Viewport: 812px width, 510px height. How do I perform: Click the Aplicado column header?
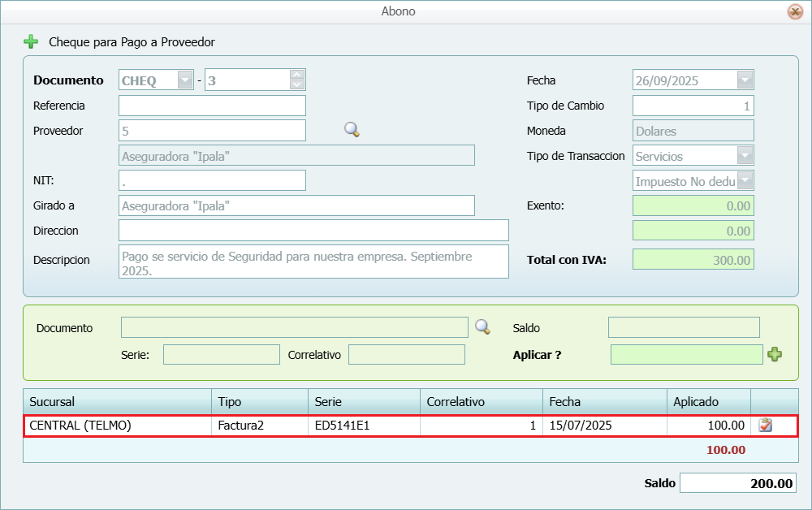(x=707, y=402)
